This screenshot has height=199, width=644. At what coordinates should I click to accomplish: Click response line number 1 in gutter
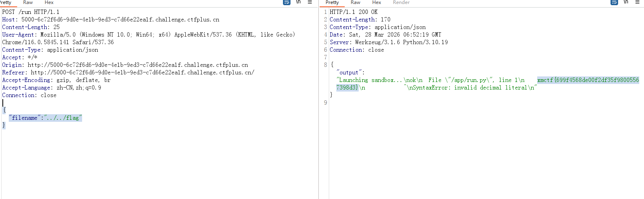(326, 12)
